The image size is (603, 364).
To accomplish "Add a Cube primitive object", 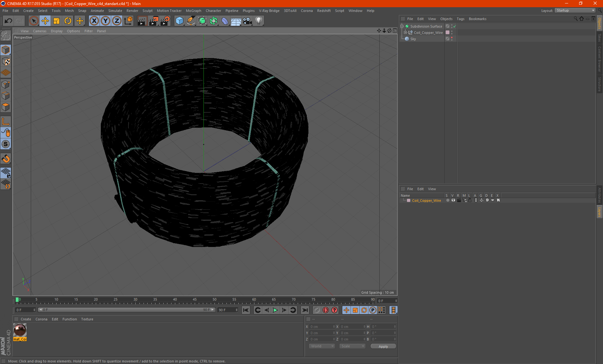I will coord(179,21).
